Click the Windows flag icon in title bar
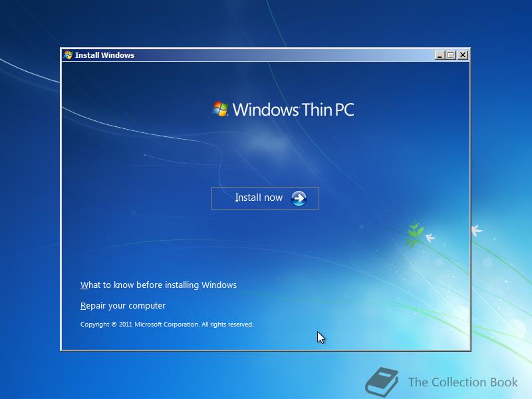The image size is (532, 399). pyautogui.click(x=68, y=55)
